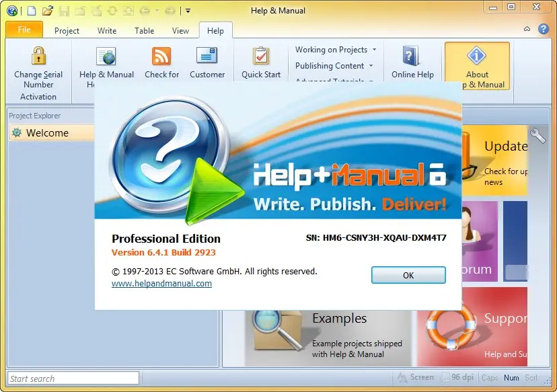The height and width of the screenshot is (392, 557).
Task: Click the wrench icon on the welcome page
Action: point(537,136)
